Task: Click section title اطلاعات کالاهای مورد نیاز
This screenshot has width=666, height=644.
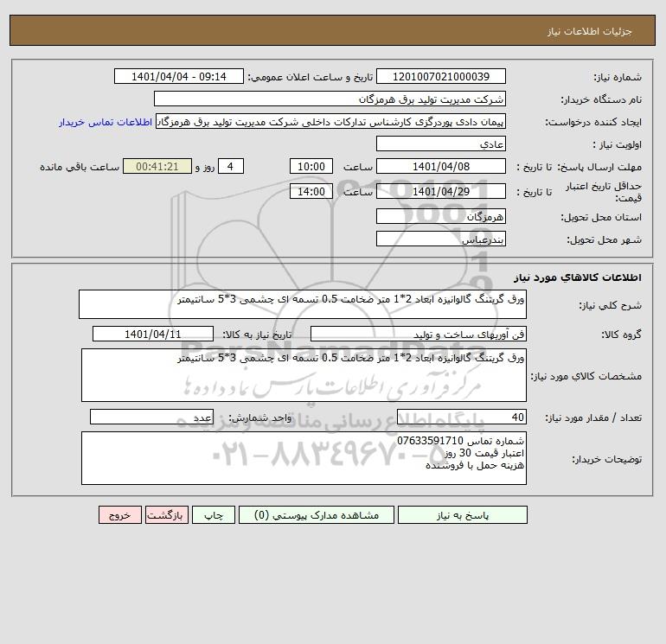Action: coord(578,277)
